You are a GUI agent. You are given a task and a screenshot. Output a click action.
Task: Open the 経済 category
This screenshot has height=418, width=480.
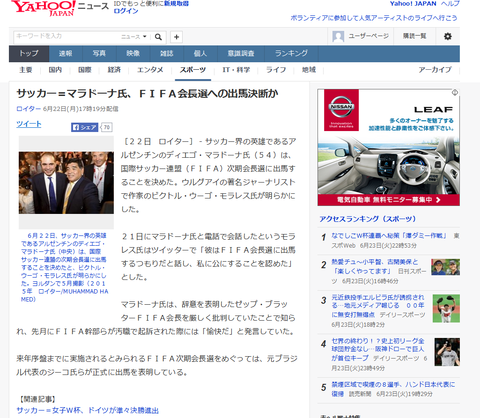click(114, 70)
